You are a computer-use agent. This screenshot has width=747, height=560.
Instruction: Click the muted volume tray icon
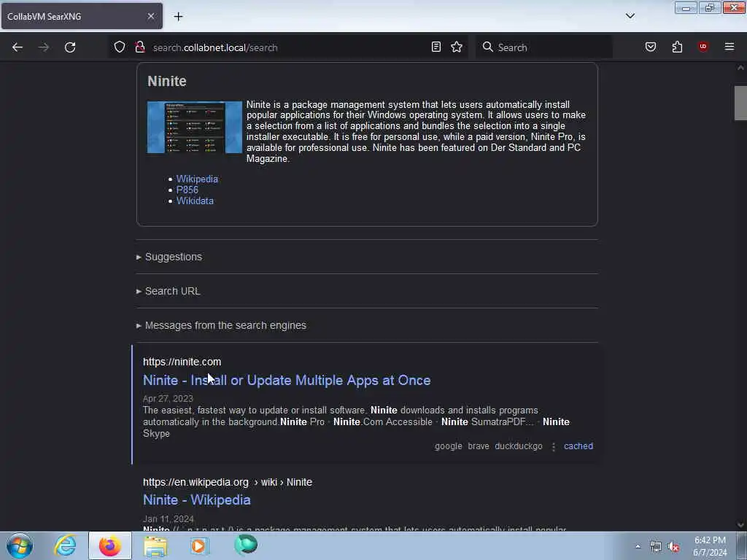click(673, 547)
